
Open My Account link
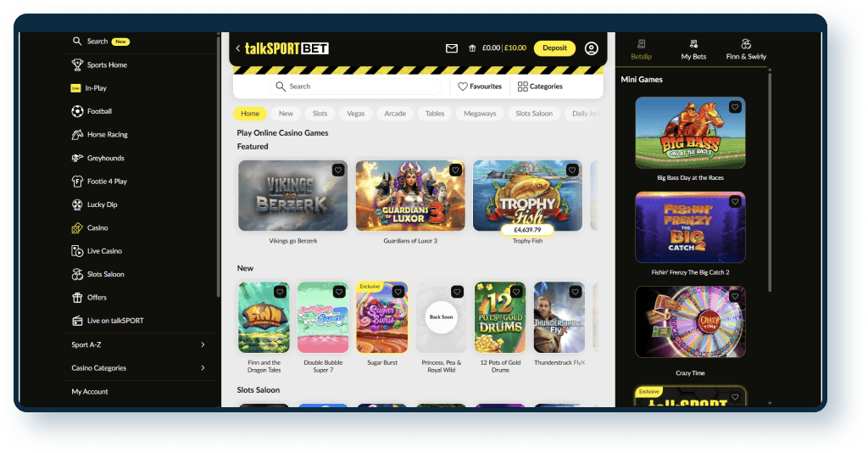coord(90,392)
